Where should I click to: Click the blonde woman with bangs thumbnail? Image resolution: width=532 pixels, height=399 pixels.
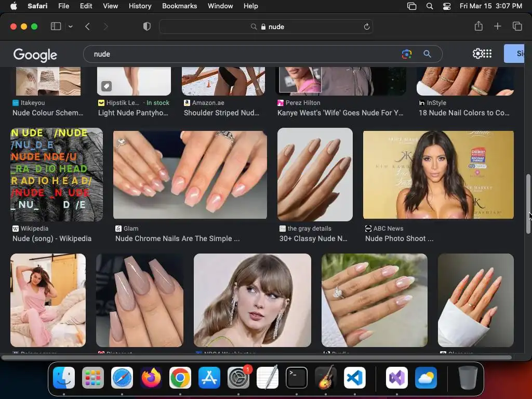coord(252,300)
